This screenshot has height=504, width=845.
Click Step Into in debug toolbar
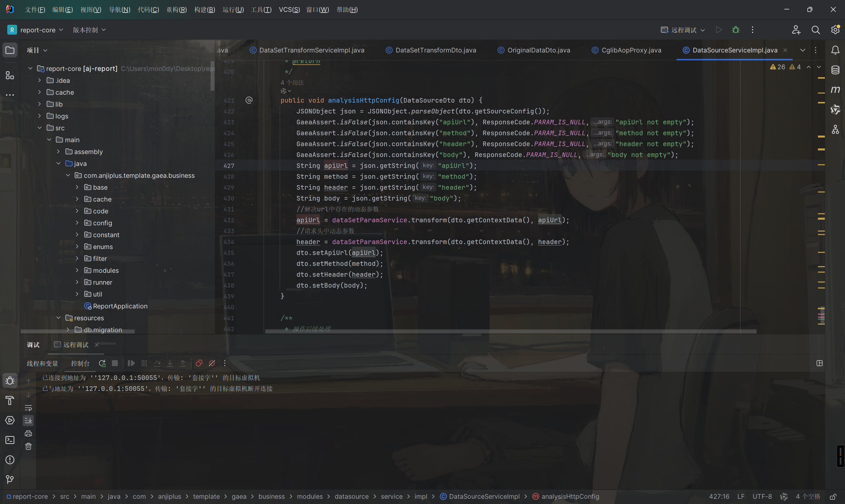(x=170, y=363)
